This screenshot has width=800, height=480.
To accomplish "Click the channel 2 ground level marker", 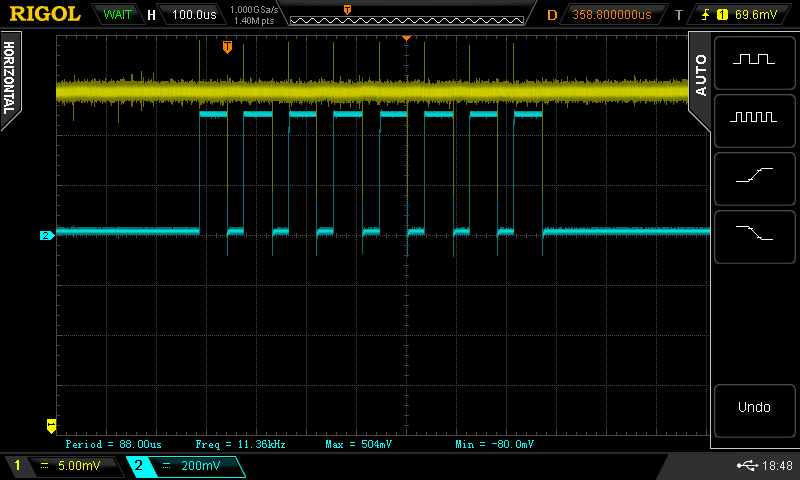I will click(x=45, y=236).
